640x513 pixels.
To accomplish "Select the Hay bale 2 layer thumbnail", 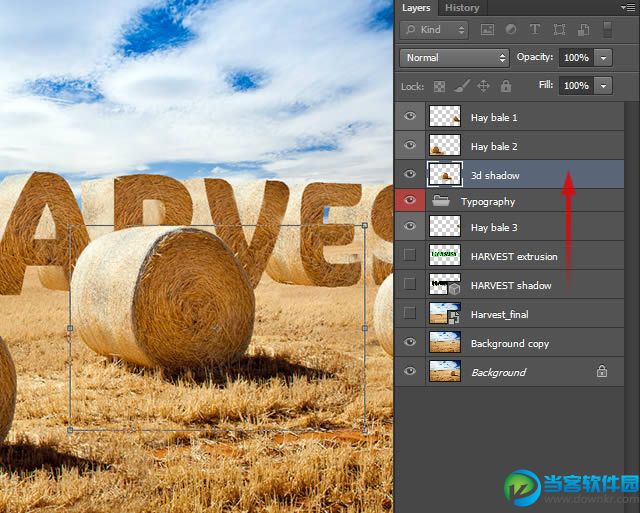I will tap(445, 145).
